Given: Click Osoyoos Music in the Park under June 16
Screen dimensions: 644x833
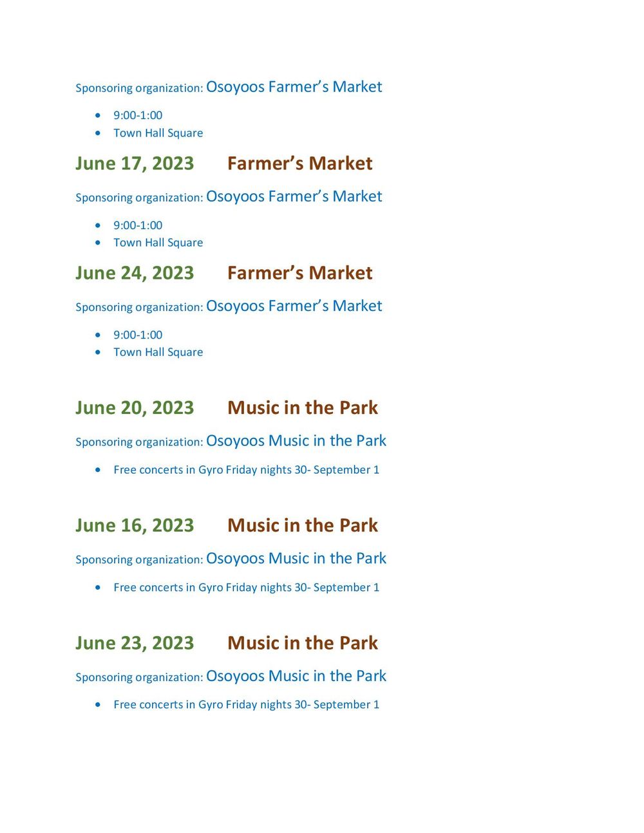Looking at the screenshot, I should click(296, 558).
